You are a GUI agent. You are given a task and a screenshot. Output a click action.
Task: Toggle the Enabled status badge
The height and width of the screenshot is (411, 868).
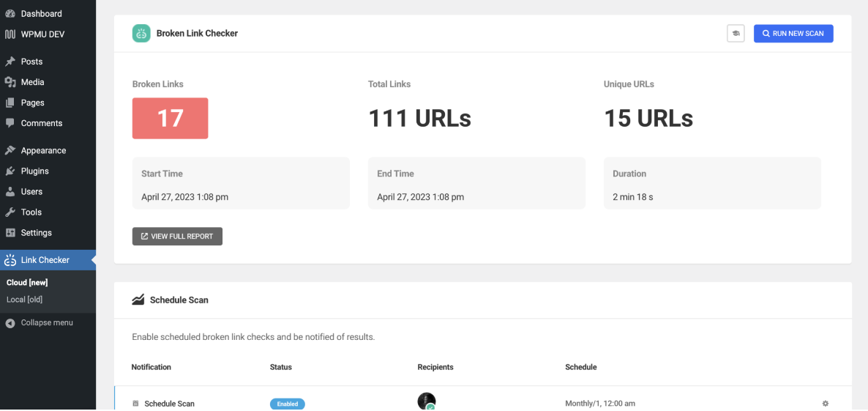[287, 404]
